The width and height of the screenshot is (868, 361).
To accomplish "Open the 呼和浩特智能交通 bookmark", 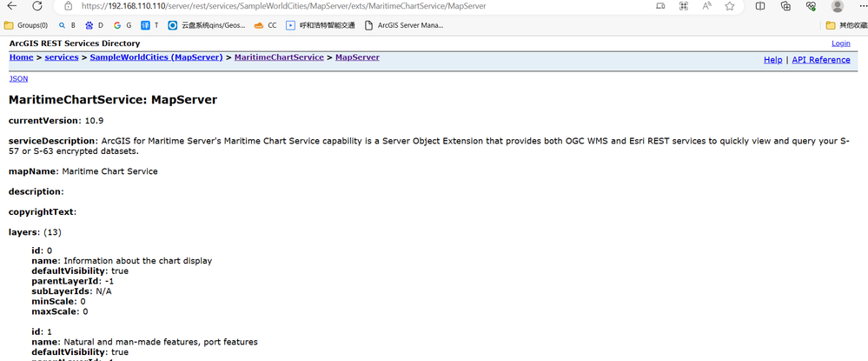I will point(321,25).
